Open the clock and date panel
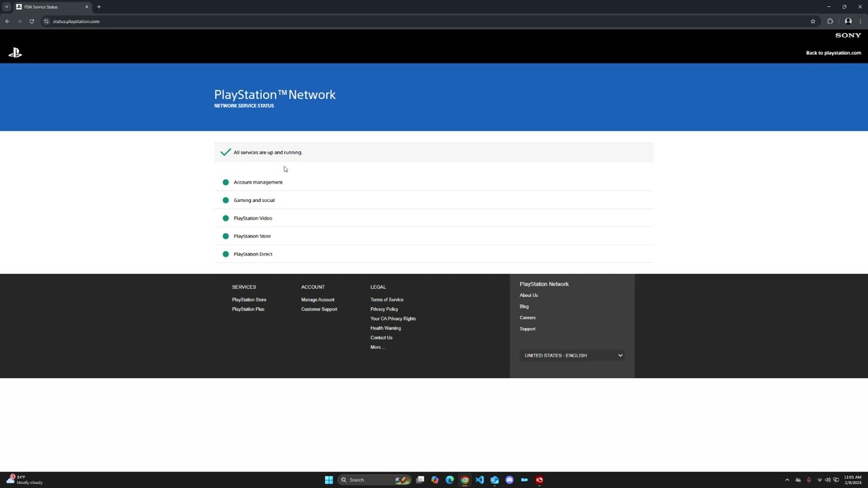This screenshot has width=868, height=488. pyautogui.click(x=852, y=480)
